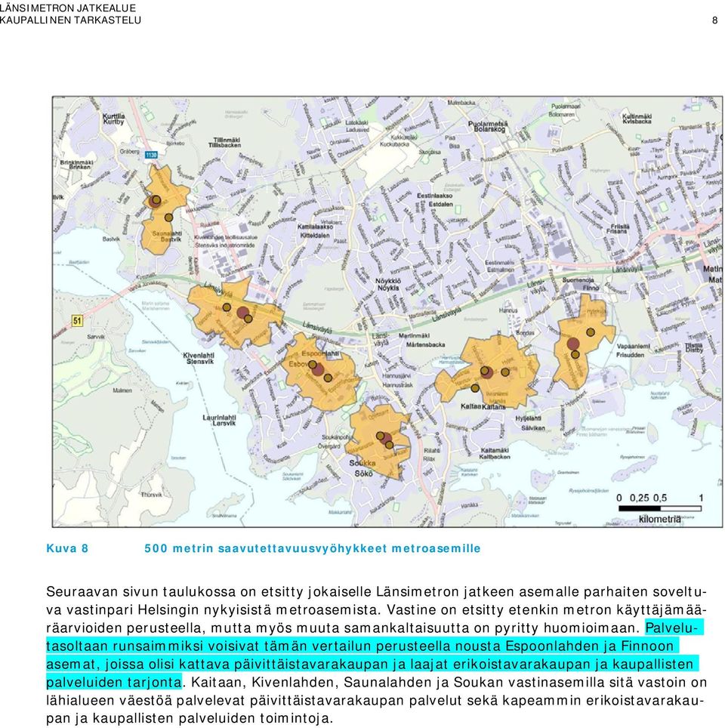The image size is (725, 728).
Task: Select the 'LÄNSIMETRON JATKEALUE' header line
Action: click(68, 8)
